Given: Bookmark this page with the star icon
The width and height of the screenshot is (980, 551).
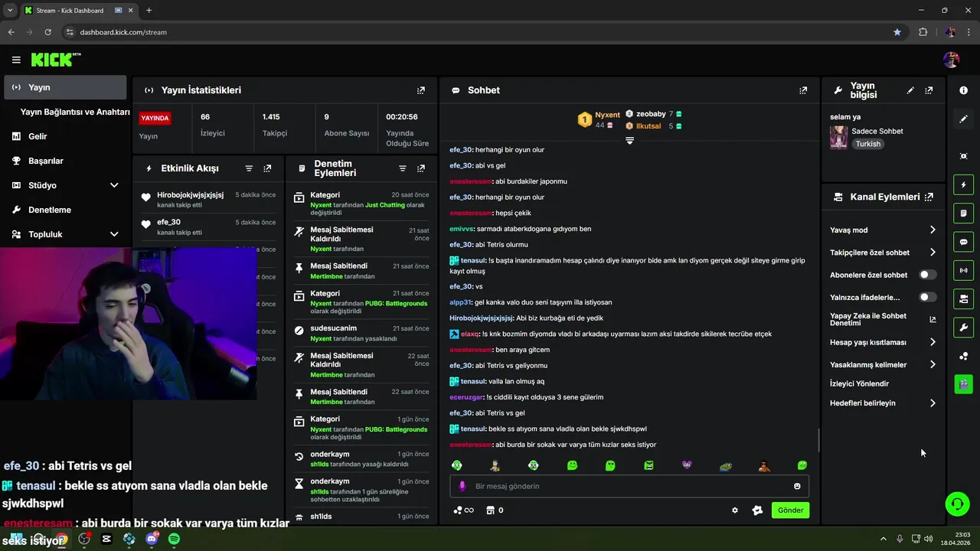Looking at the screenshot, I should pyautogui.click(x=897, y=32).
